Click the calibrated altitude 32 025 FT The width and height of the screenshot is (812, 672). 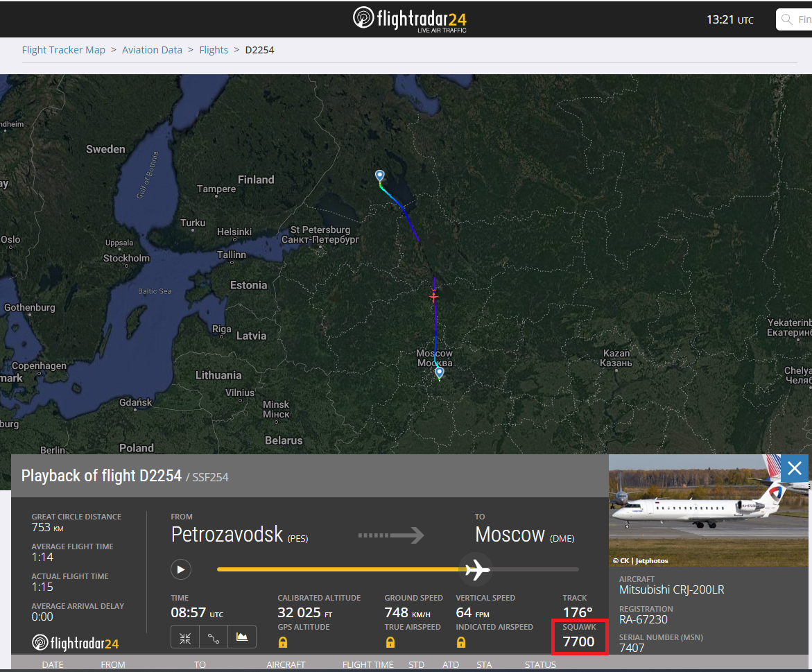click(x=304, y=613)
